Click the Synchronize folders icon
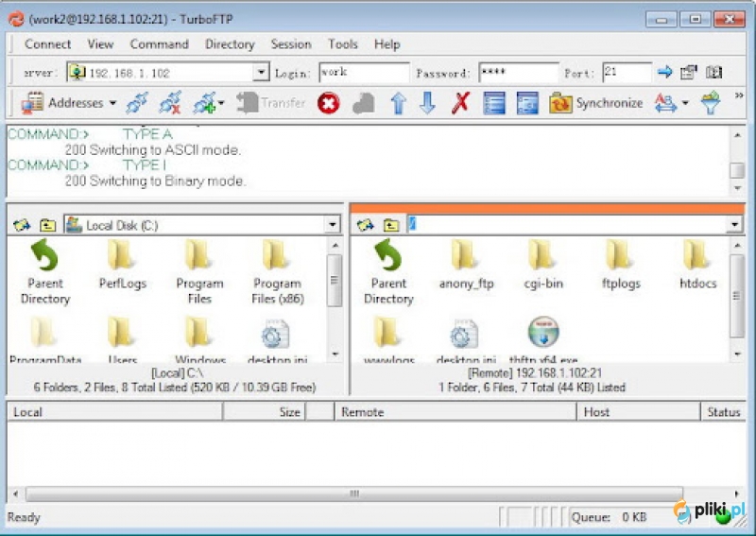756x536 pixels. pyautogui.click(x=560, y=103)
